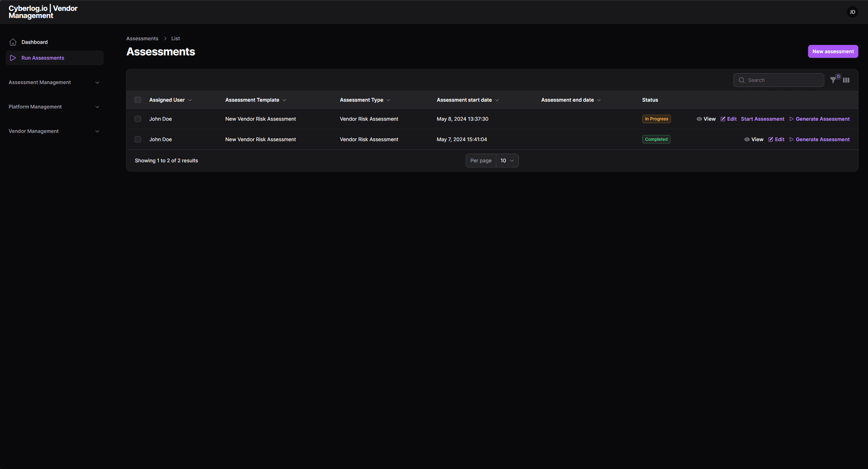
Task: Open the filter icon near the search bar
Action: click(x=833, y=80)
